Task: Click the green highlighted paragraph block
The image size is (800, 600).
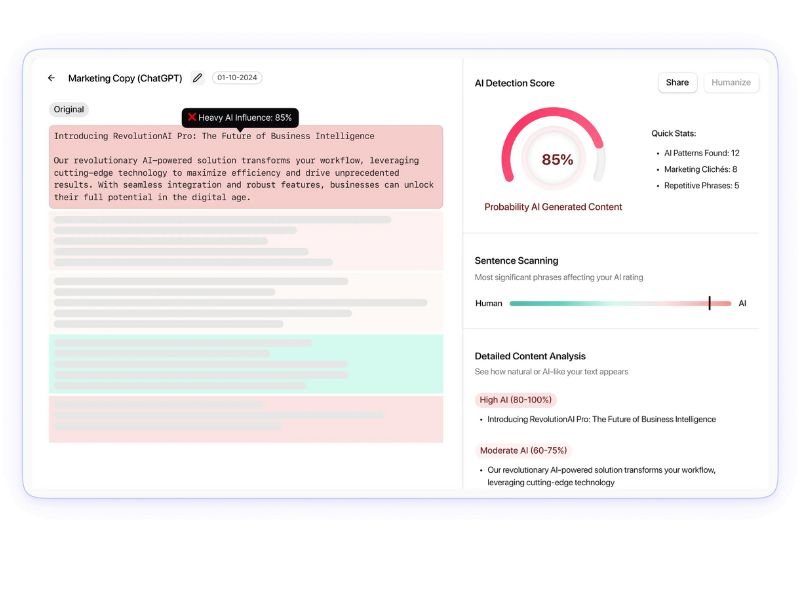Action: (x=246, y=364)
